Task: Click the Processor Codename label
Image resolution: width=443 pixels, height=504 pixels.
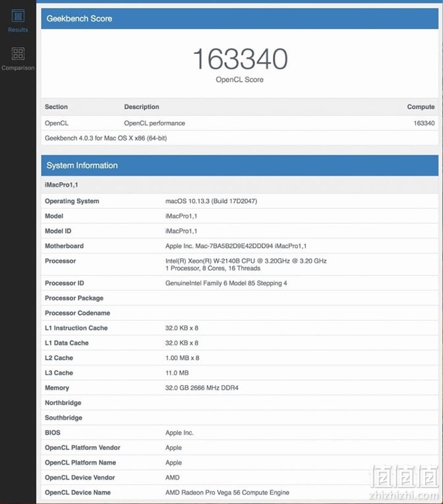Action: 78,313
